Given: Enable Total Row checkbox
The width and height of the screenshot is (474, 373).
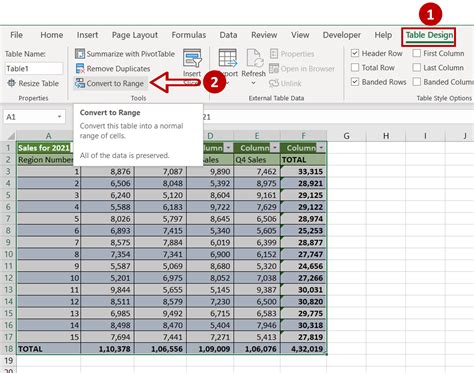Looking at the screenshot, I should click(x=355, y=68).
